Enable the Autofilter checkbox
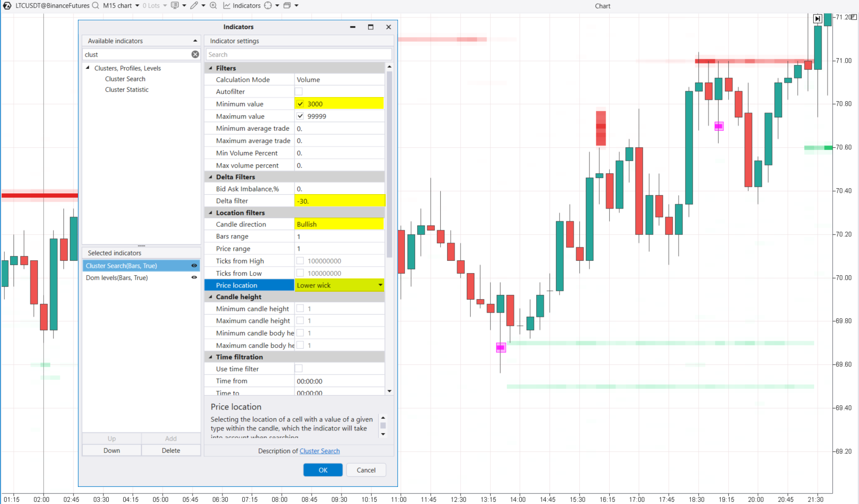This screenshot has width=859, height=504. (x=299, y=91)
